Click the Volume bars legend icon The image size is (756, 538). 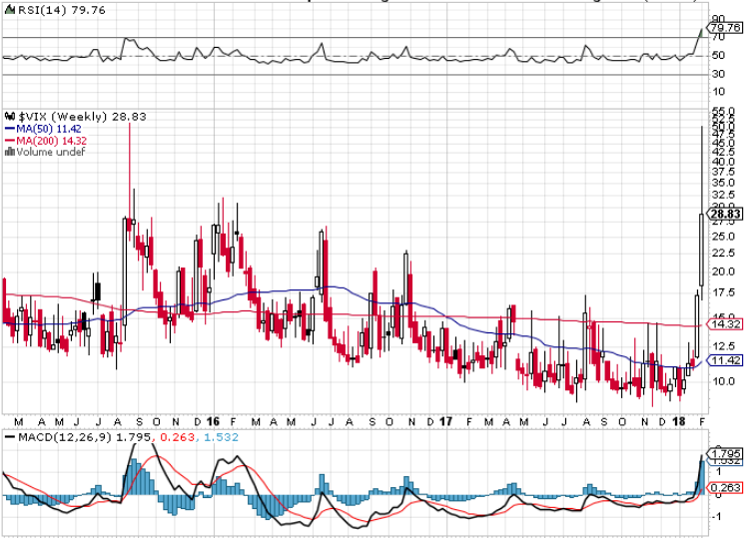(10, 152)
